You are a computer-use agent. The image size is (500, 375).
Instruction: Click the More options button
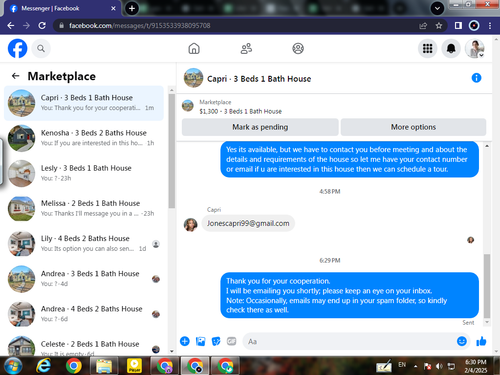click(x=413, y=127)
